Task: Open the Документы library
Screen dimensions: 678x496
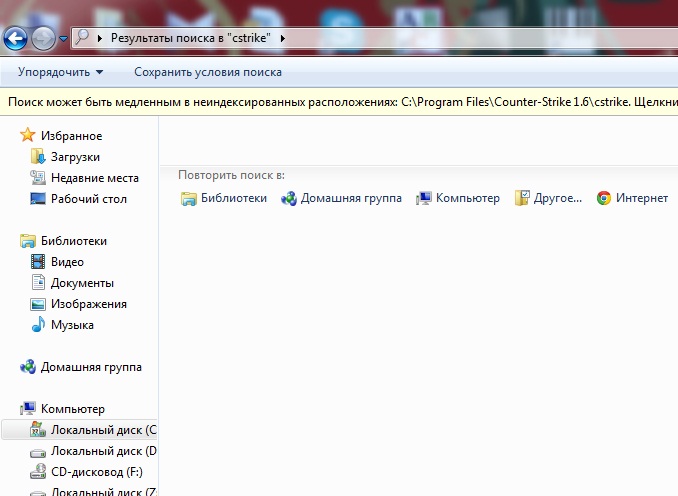Action: click(x=82, y=283)
